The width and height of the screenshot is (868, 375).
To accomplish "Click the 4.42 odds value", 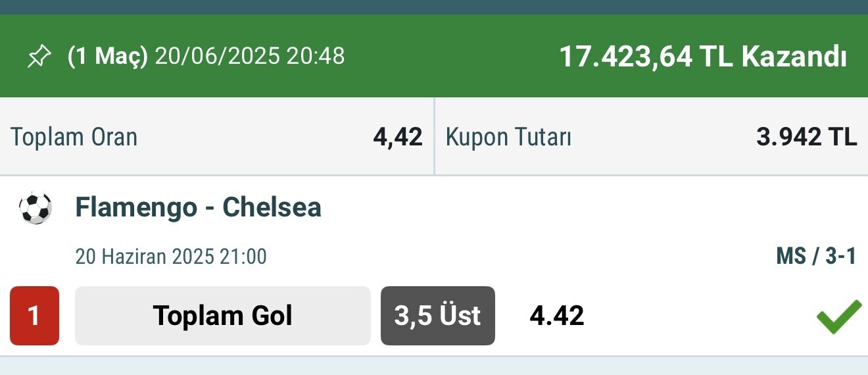I will click(x=557, y=316).
